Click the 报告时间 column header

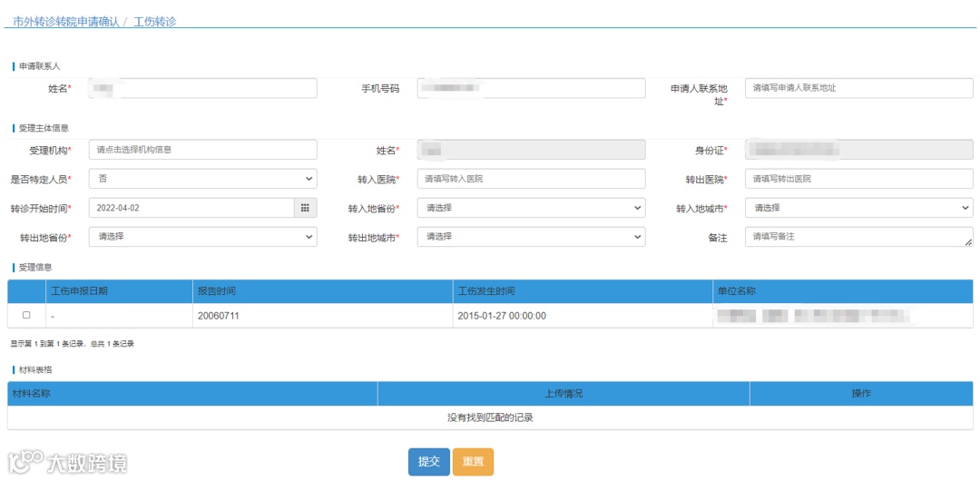322,291
